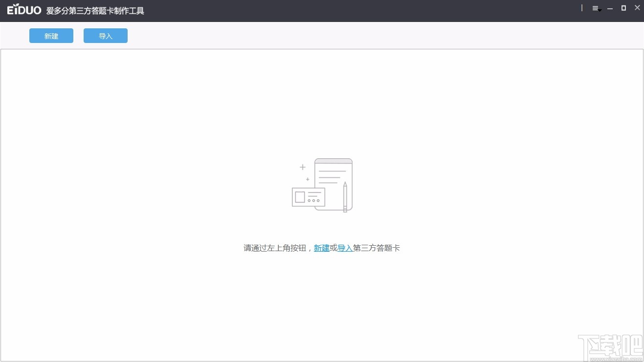Click the 导入 button in toolbar
Viewport: 644px width, 362px height.
coord(106,36)
